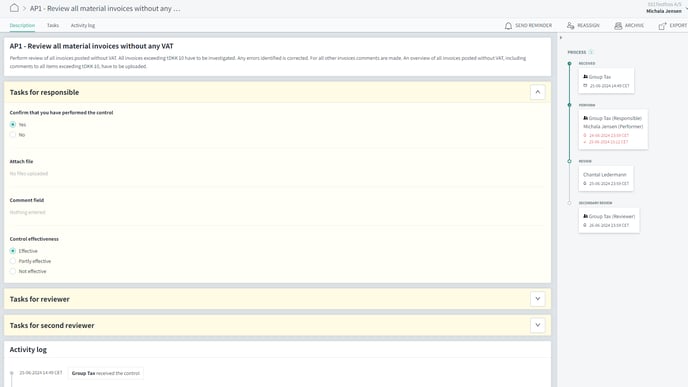Click the 'Tasks for reviewer' heading text
688x387 pixels.
pos(39,299)
